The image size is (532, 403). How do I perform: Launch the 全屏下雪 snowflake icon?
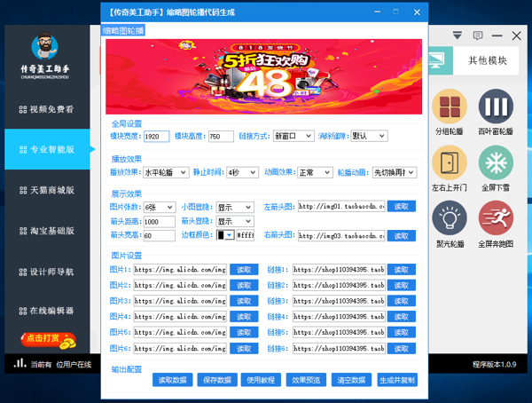[x=496, y=164]
